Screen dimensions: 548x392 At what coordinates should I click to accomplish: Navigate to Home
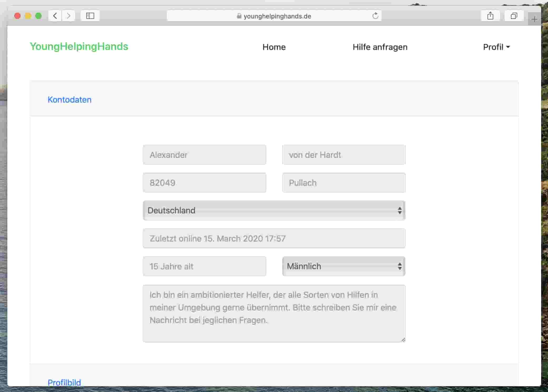click(x=274, y=47)
